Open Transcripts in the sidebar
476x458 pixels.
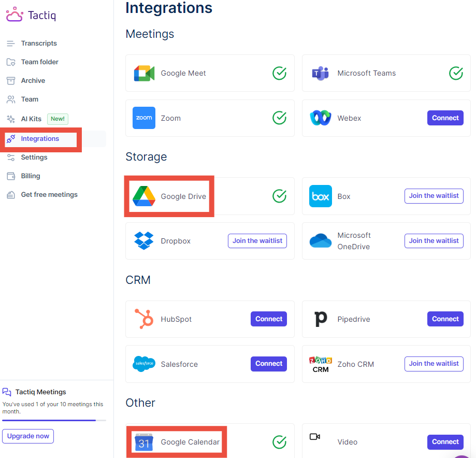(39, 44)
